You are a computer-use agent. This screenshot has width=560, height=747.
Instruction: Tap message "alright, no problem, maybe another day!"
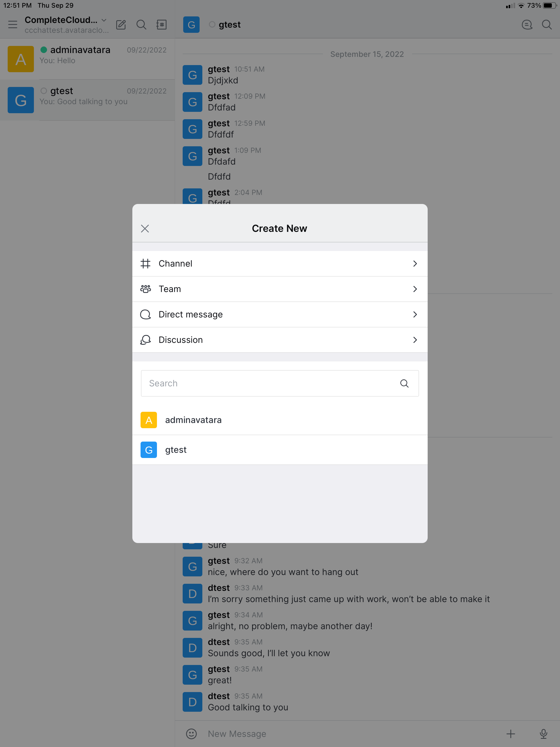click(x=290, y=626)
